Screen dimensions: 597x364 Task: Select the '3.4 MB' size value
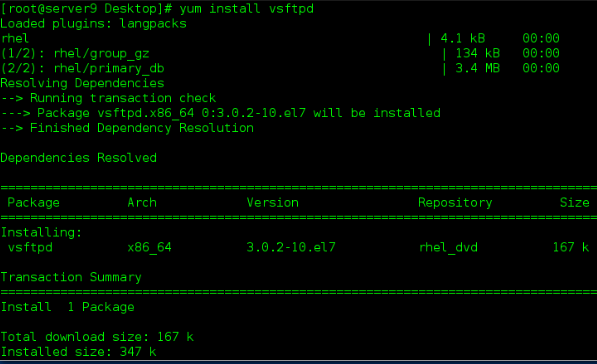tap(477, 68)
